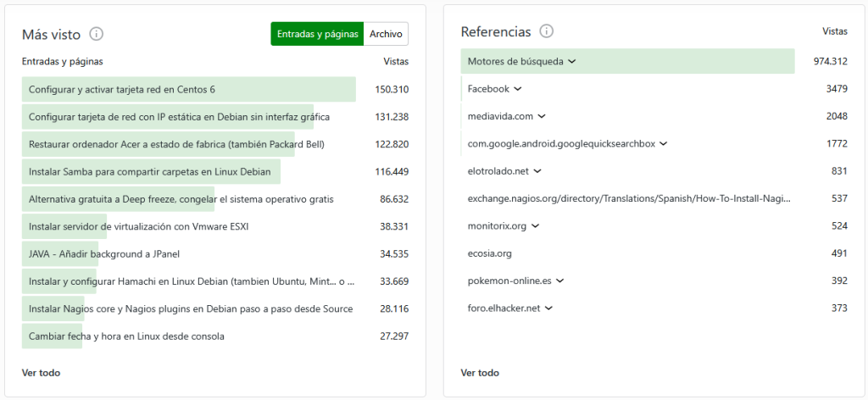Viewport: 868px width, 400px height.
Task: Expand com.google.android.googlequicksearchbox details
Action: tap(664, 144)
